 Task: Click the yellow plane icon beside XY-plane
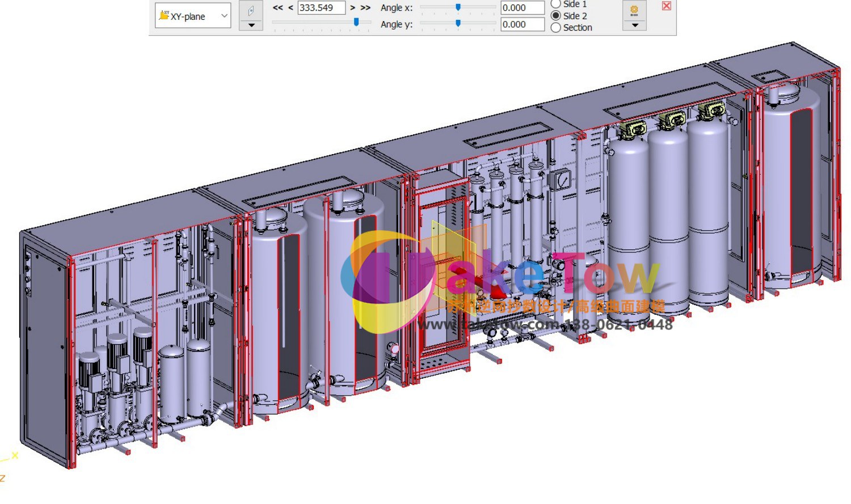[163, 15]
